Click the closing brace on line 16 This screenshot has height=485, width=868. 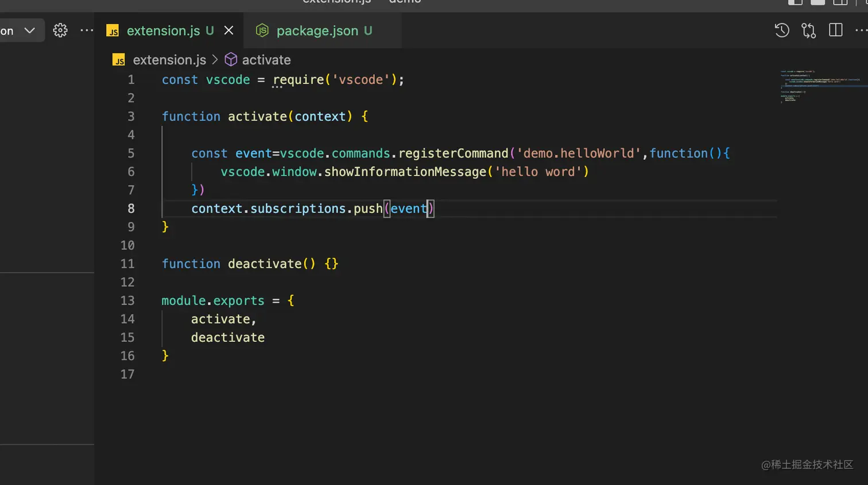click(x=165, y=356)
